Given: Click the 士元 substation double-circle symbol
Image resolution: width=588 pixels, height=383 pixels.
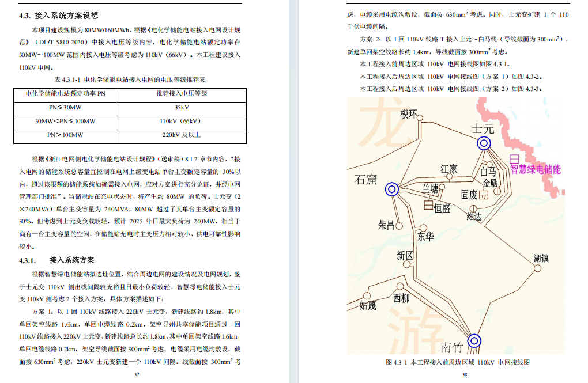Looking at the screenshot, I should (x=484, y=143).
